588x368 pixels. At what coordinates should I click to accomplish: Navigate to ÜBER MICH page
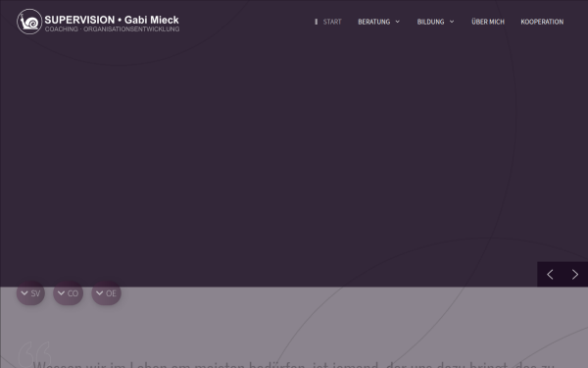coord(488,22)
